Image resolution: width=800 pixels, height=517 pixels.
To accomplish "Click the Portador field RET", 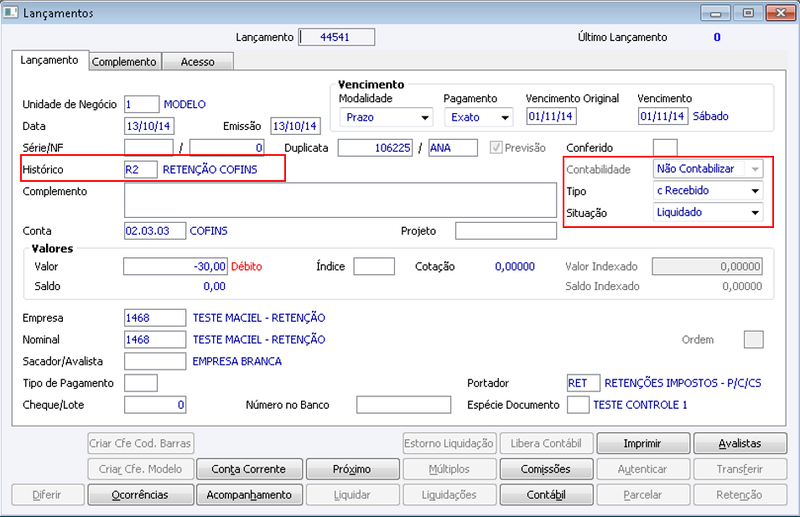I will pyautogui.click(x=584, y=383).
